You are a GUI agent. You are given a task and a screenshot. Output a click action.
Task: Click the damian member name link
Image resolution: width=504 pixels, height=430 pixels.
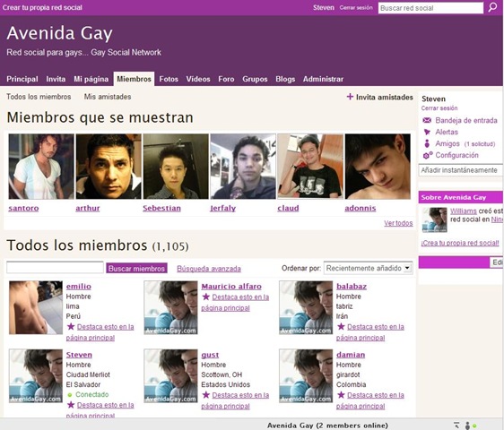[x=351, y=355]
